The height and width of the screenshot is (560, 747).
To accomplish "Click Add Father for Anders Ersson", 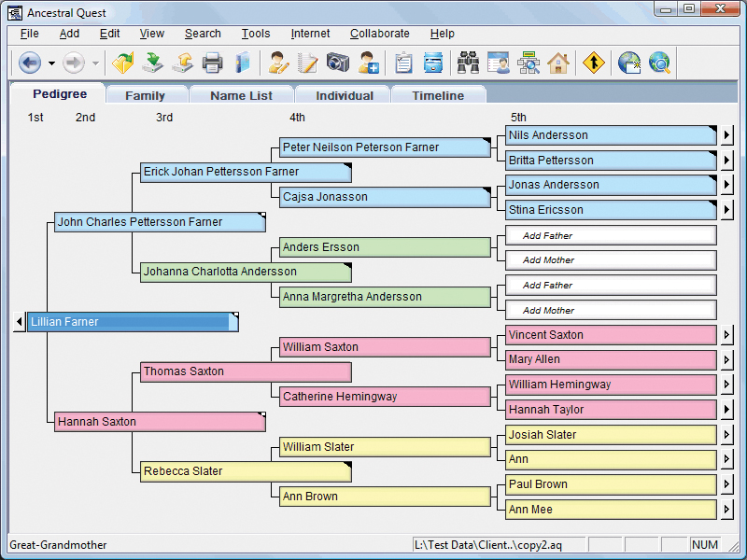I will [x=611, y=236].
